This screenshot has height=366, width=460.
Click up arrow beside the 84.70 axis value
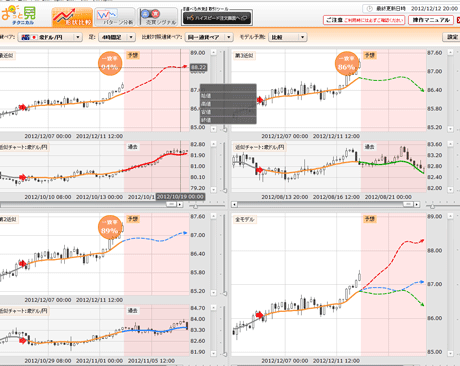click(214, 308)
